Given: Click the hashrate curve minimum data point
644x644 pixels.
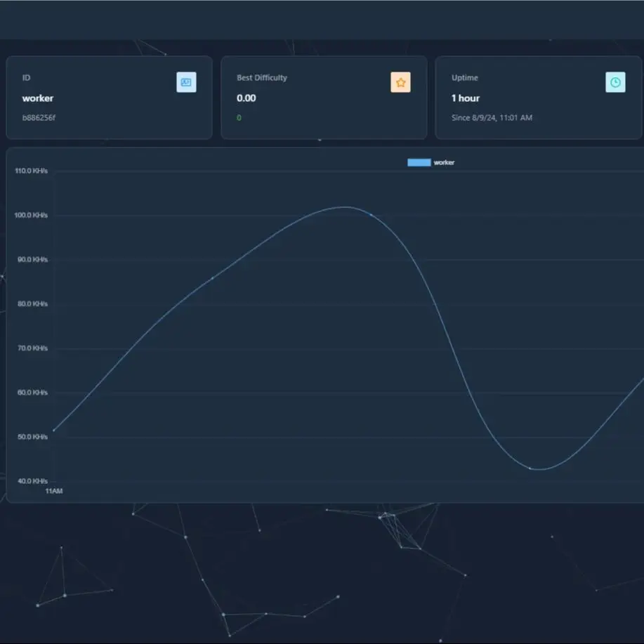Looking at the screenshot, I should pyautogui.click(x=530, y=468).
